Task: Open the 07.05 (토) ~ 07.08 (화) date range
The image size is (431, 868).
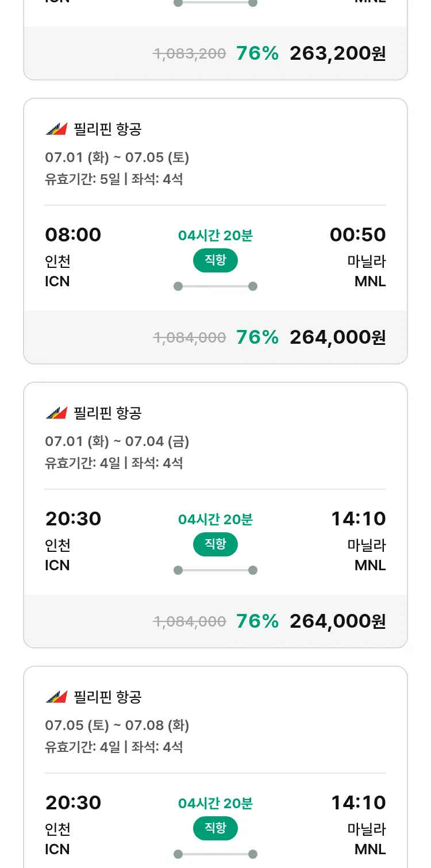Action: pos(117,725)
